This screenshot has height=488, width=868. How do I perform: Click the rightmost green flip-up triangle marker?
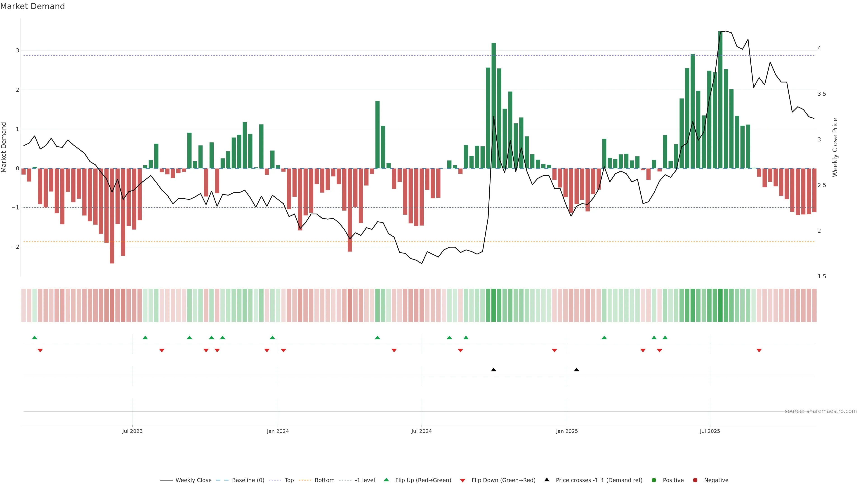pos(665,338)
